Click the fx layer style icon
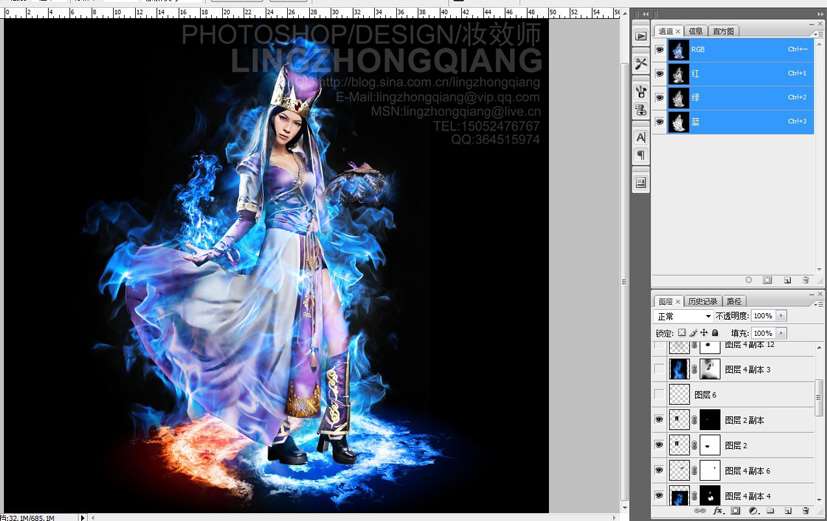 717,510
